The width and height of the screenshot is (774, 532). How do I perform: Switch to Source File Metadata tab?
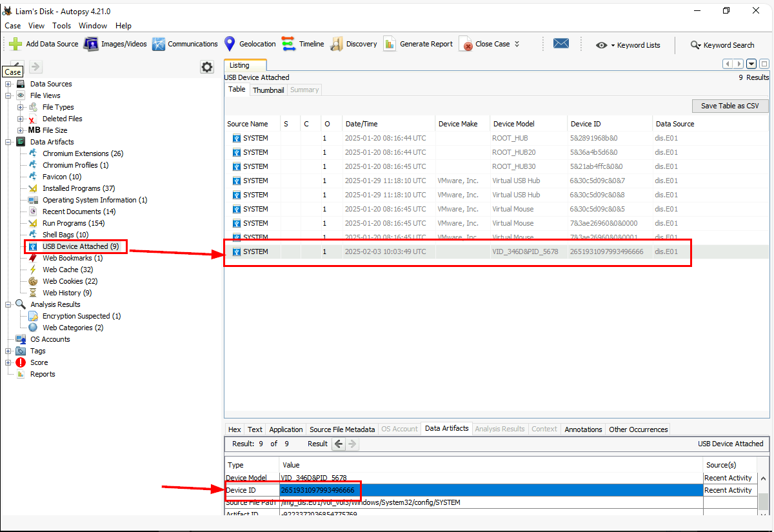(342, 429)
